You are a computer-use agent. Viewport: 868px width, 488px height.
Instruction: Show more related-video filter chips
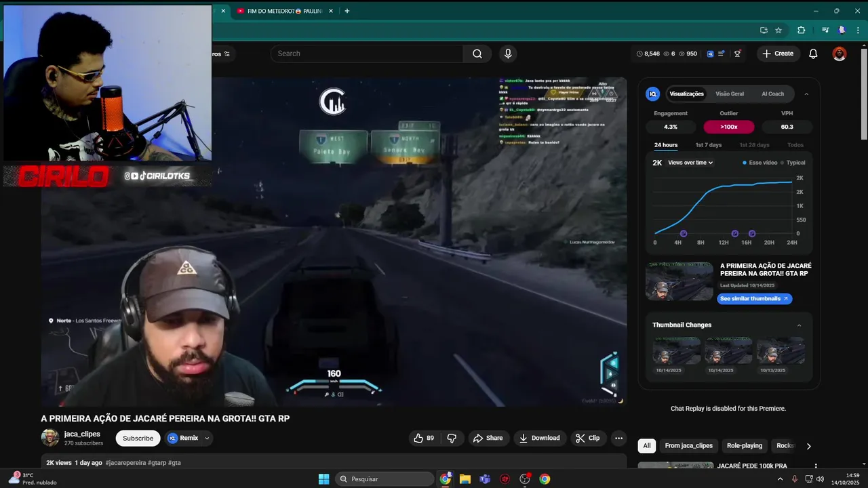[x=808, y=446]
